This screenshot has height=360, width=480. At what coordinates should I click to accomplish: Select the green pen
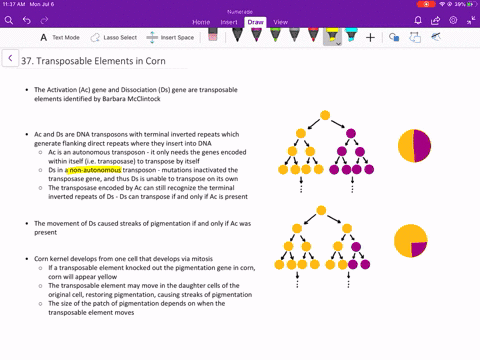tap(275, 35)
